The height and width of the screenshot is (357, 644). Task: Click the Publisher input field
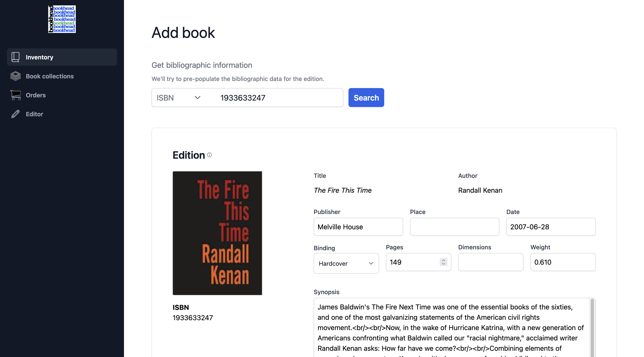(358, 227)
